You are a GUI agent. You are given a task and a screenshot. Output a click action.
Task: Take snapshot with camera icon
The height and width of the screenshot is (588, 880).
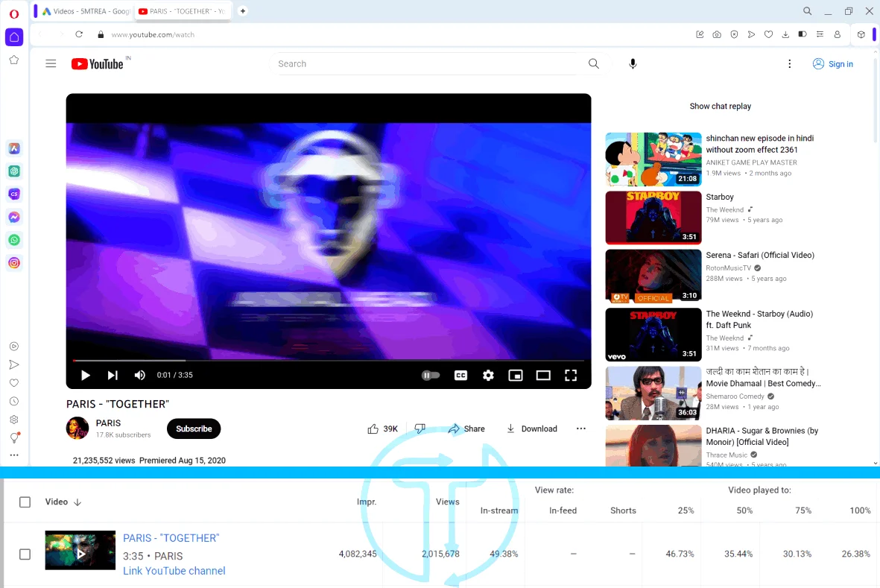tap(717, 34)
